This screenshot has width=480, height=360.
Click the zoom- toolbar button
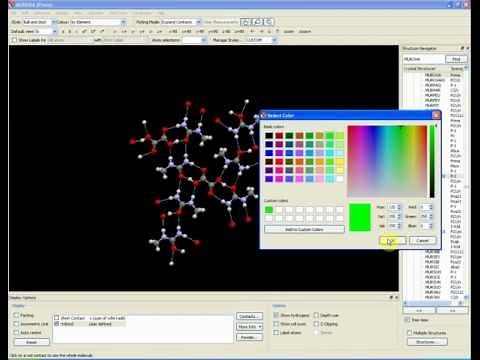289,31
